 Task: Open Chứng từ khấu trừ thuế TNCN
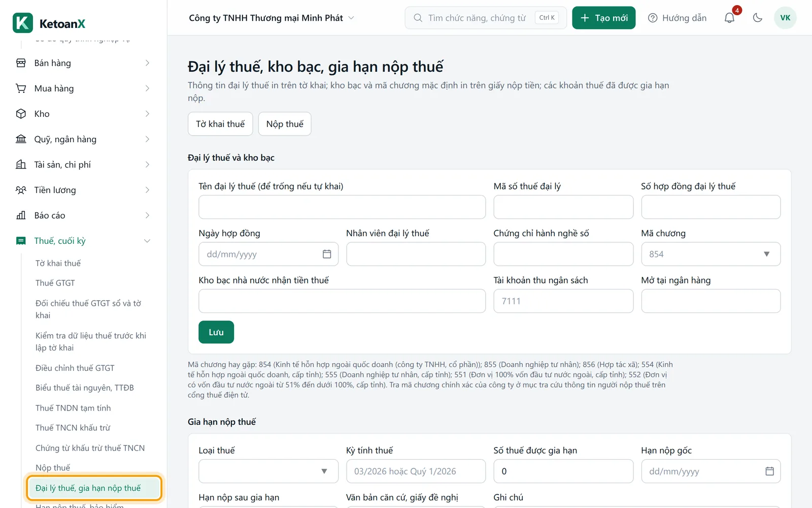[90, 448]
